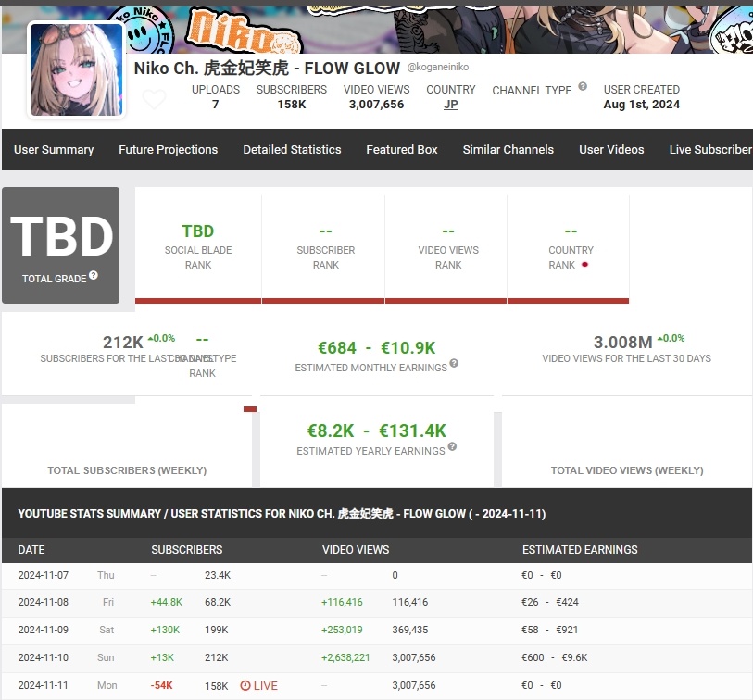Click the Country Rank label
Viewport: 753px width, 700px height.
571,257
